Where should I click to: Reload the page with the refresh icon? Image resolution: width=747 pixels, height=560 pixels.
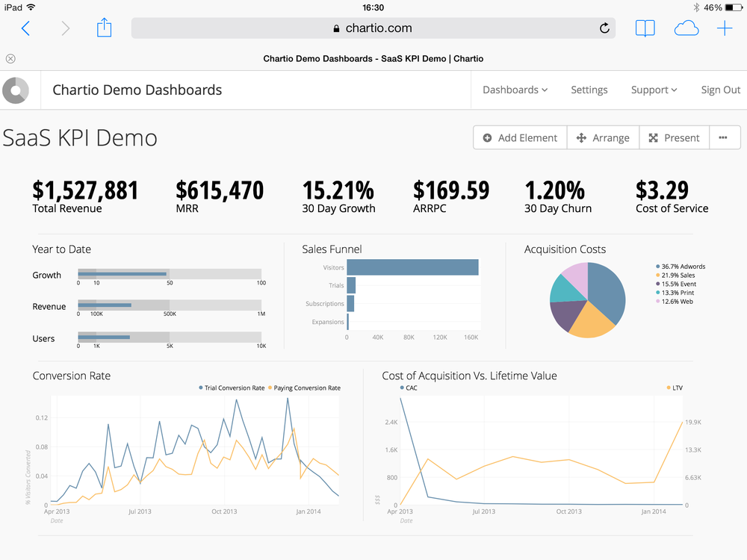click(x=604, y=28)
